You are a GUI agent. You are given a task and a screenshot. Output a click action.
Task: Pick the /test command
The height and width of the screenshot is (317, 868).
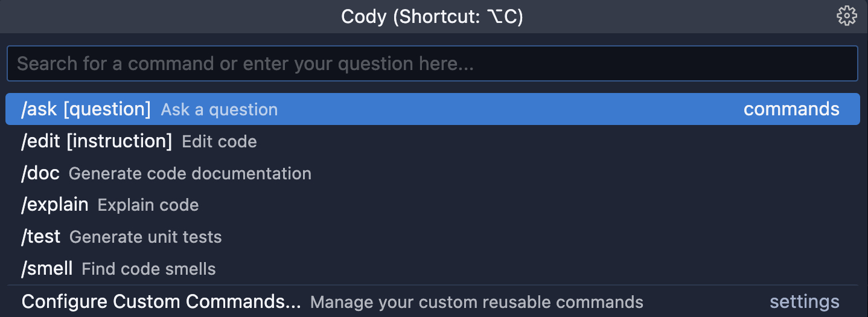click(x=432, y=237)
